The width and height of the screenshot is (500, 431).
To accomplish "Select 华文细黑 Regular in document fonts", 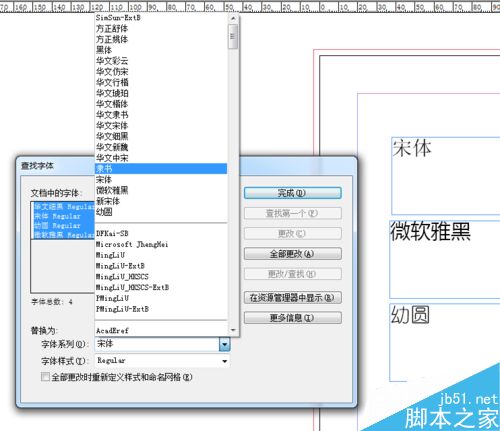I will [x=63, y=207].
